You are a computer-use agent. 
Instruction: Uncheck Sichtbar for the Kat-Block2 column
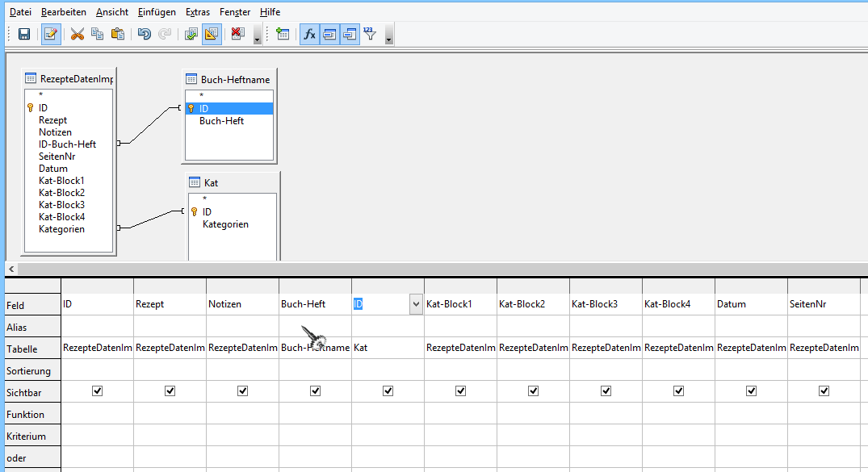(533, 391)
